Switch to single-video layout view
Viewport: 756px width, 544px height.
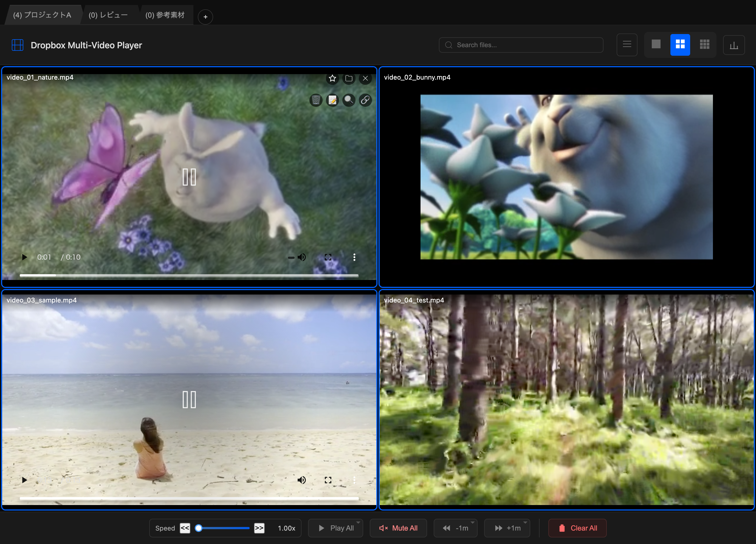pyautogui.click(x=656, y=44)
